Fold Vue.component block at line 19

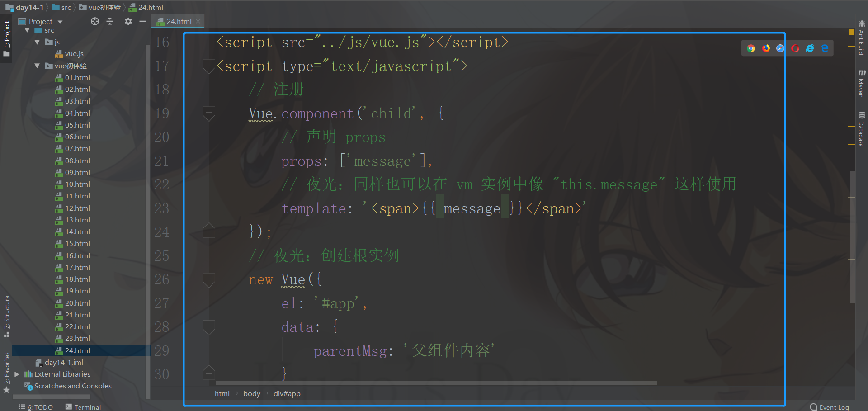209,113
